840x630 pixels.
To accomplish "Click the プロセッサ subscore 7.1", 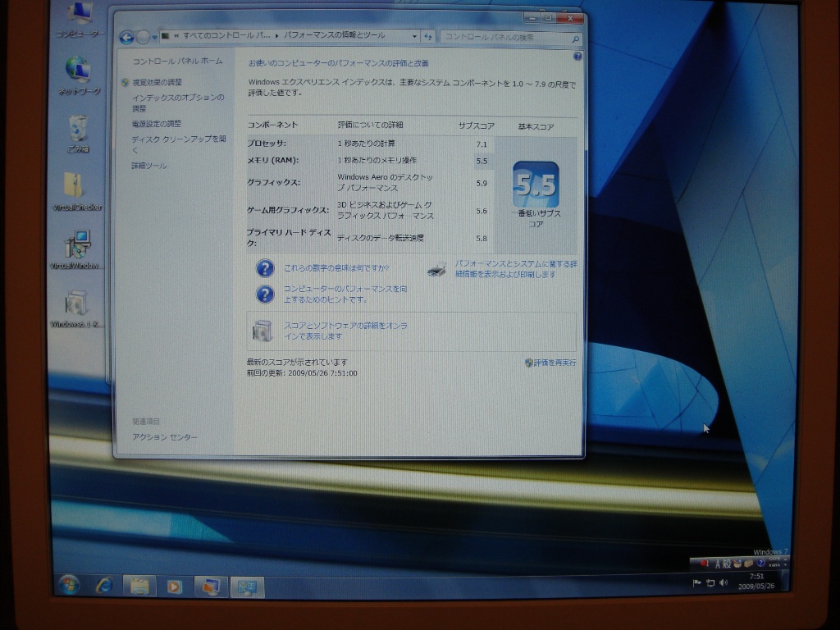I will coord(482,144).
